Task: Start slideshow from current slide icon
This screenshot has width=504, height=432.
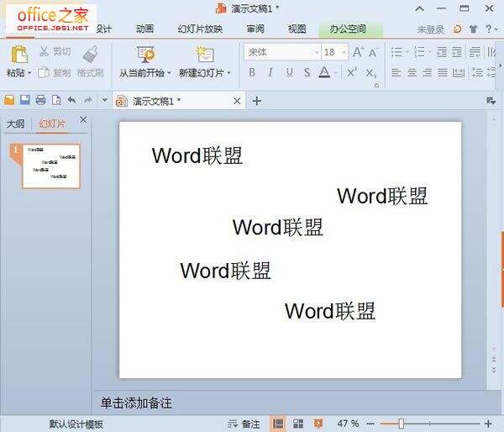Action: [x=144, y=55]
